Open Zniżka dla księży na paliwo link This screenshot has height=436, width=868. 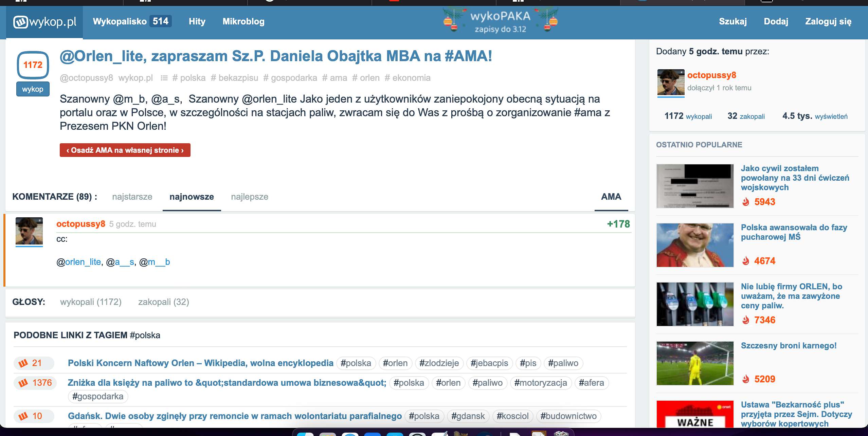227,383
